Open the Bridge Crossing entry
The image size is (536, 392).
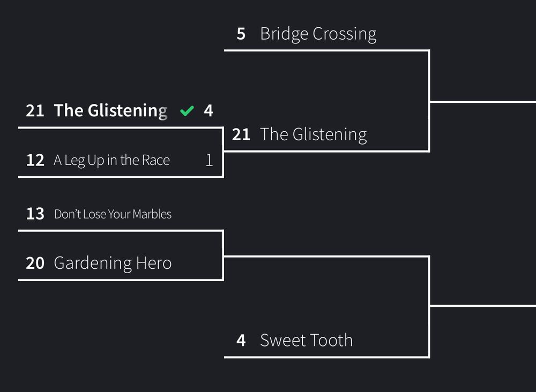coord(318,34)
